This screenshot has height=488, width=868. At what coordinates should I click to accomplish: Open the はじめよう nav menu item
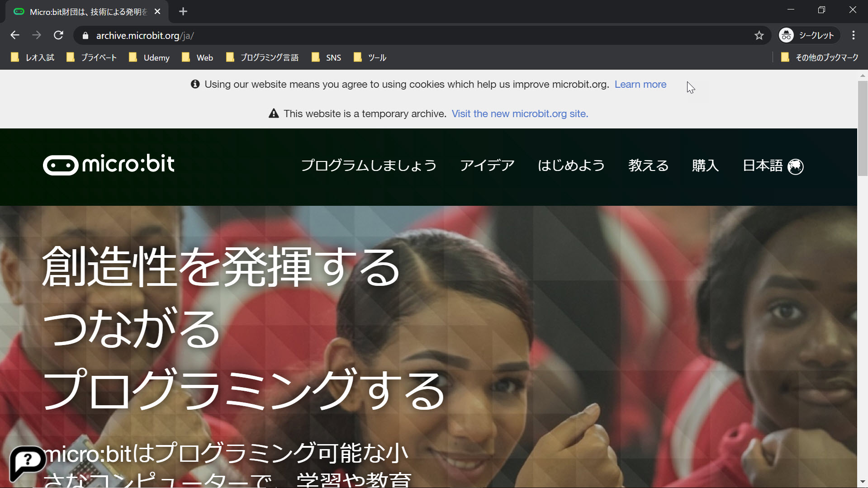point(571,166)
